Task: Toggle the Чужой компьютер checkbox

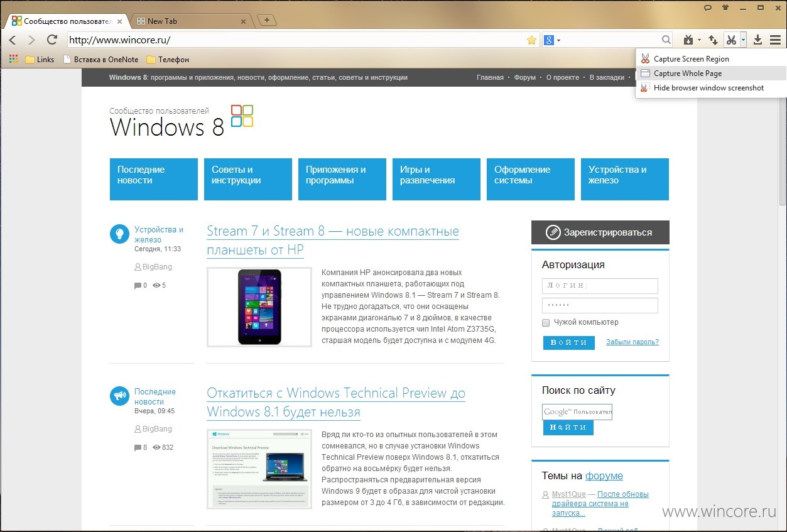Action: 546,322
